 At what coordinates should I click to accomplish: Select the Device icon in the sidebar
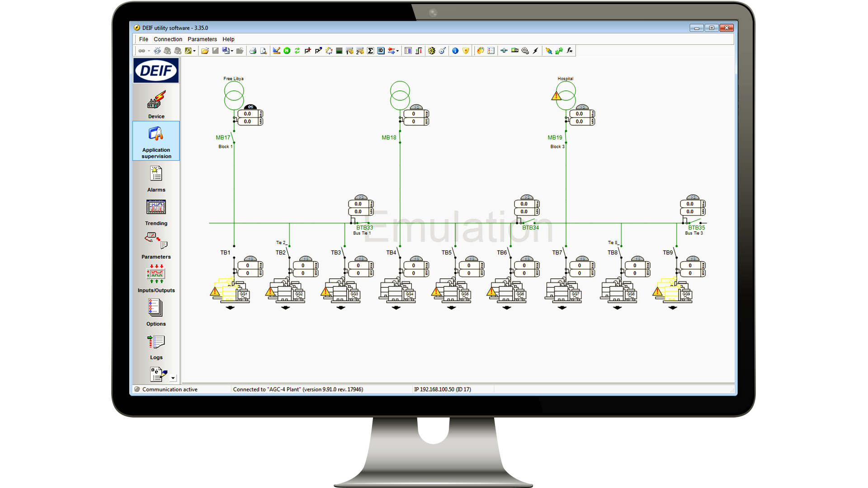[x=156, y=103]
